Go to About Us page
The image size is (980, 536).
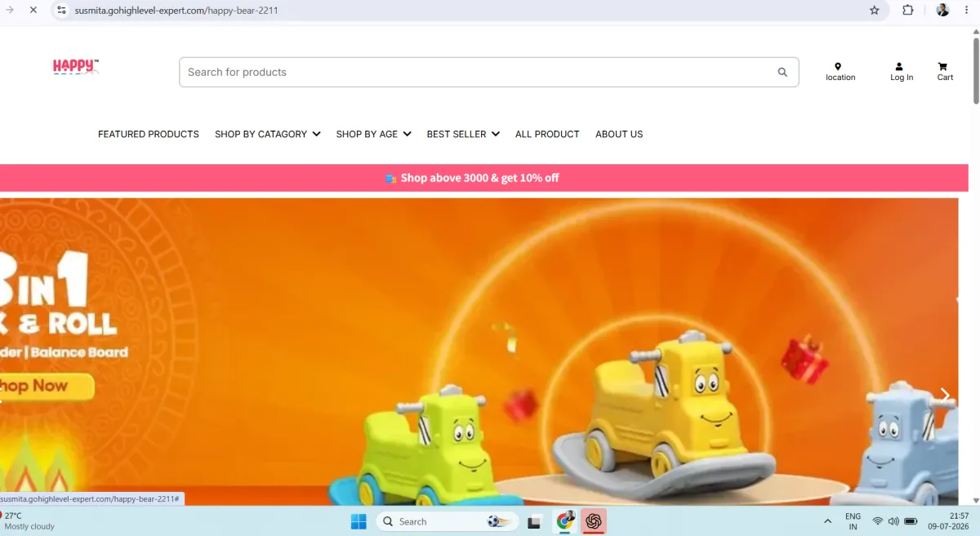tap(619, 134)
